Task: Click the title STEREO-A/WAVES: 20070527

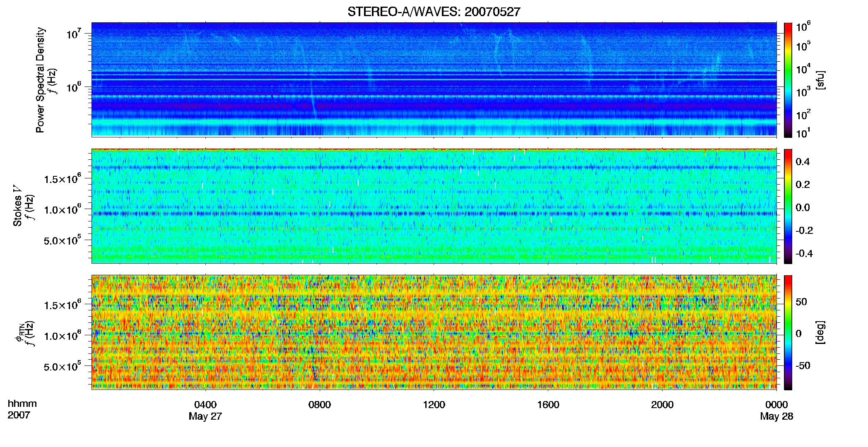Action: pos(434,12)
